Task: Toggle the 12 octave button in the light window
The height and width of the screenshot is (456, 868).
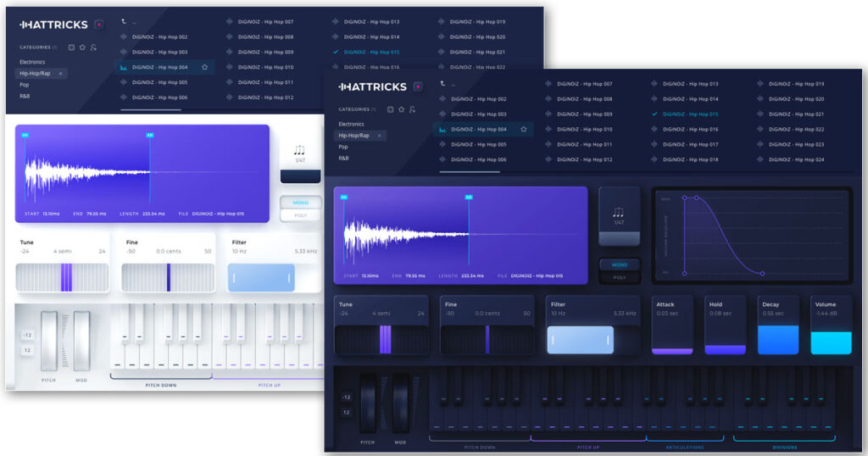Action: coord(27,350)
